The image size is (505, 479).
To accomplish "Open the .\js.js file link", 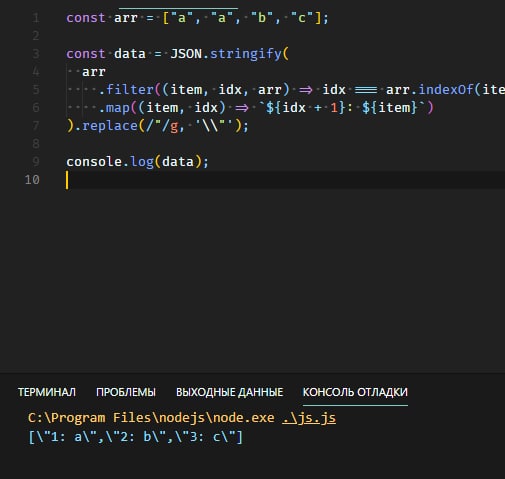I will click(x=309, y=418).
